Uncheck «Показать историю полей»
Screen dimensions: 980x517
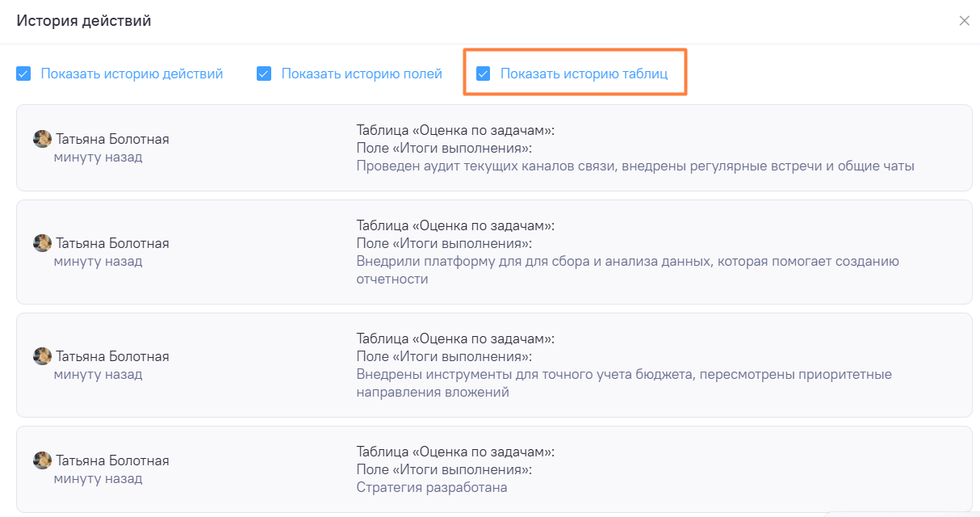[x=264, y=74]
